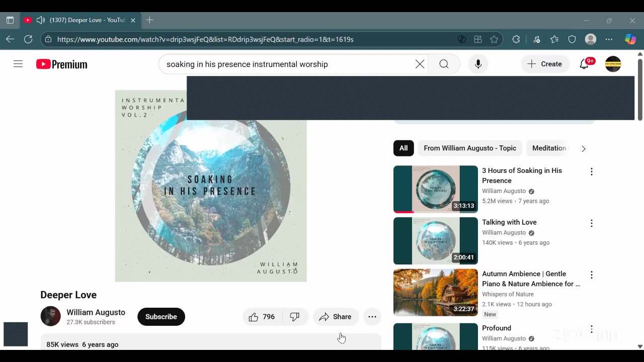Click the 85K views description box

211,342
